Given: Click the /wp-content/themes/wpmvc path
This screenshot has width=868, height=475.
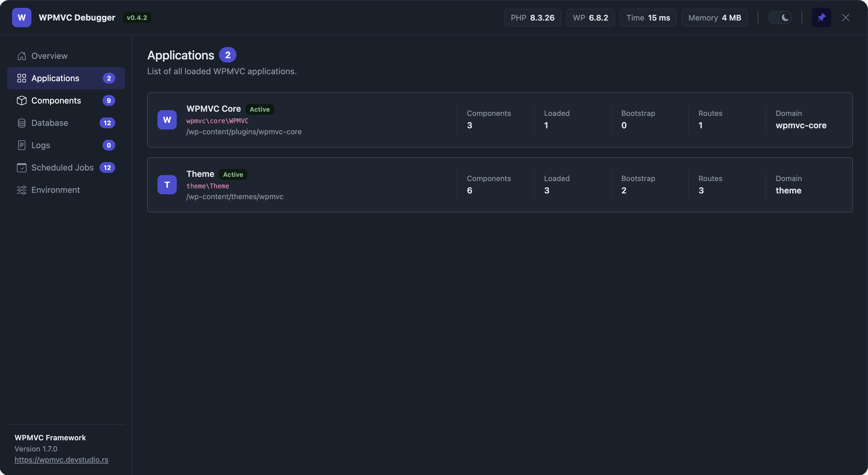Looking at the screenshot, I should pos(235,196).
